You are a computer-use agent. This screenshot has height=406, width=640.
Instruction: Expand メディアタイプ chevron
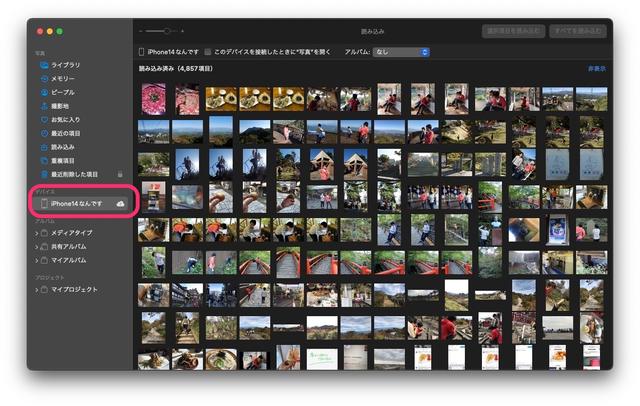point(37,233)
